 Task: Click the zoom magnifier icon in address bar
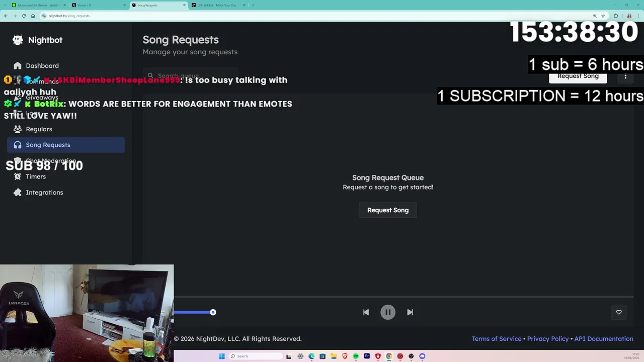(595, 16)
